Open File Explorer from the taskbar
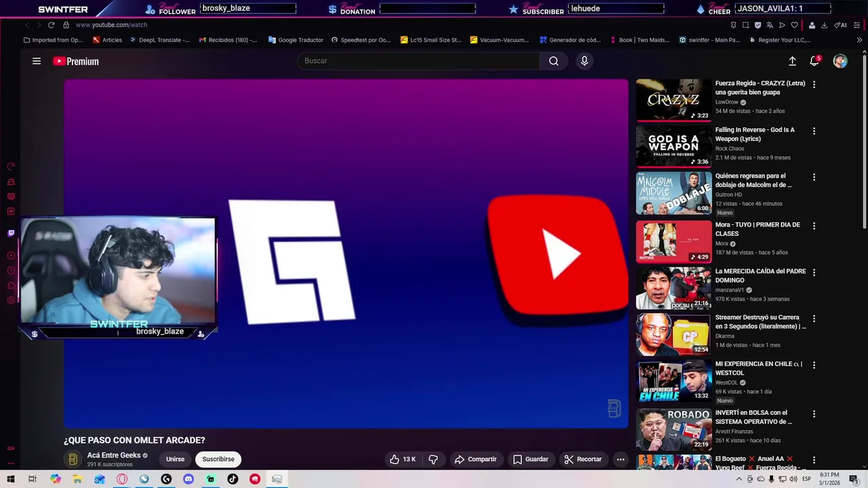The width and height of the screenshot is (868, 488). 77,479
